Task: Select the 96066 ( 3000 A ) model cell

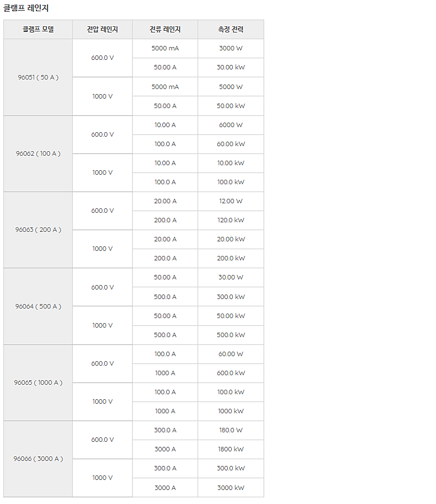Action: click(38, 459)
